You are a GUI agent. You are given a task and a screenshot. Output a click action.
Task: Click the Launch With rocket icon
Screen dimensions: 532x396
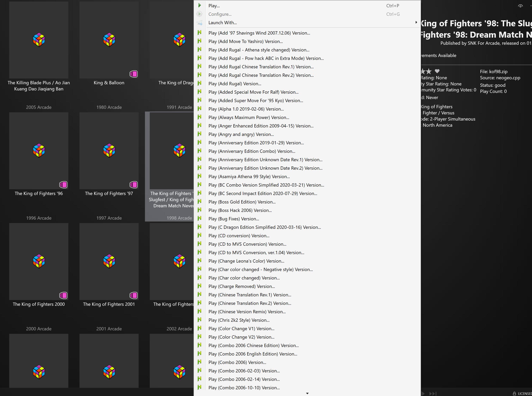pos(199,22)
